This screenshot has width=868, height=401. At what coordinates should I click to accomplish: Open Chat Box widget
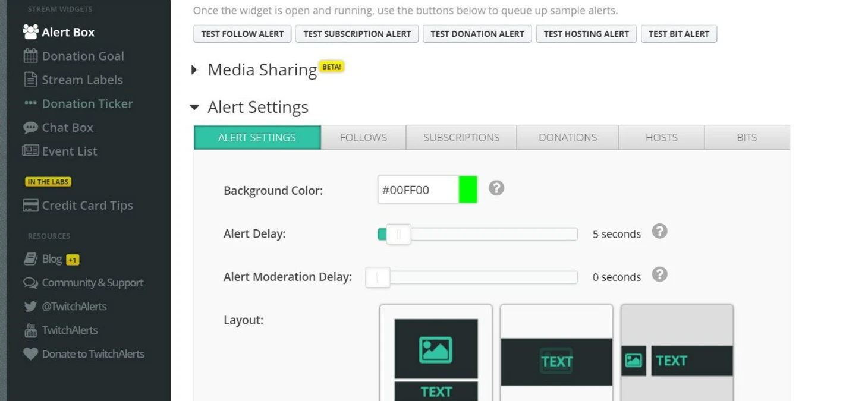point(67,127)
